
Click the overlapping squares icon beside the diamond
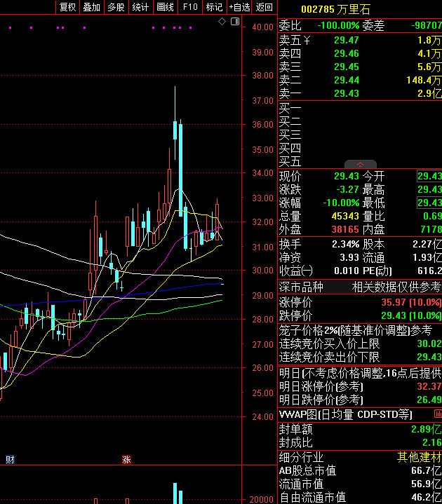coord(234,22)
